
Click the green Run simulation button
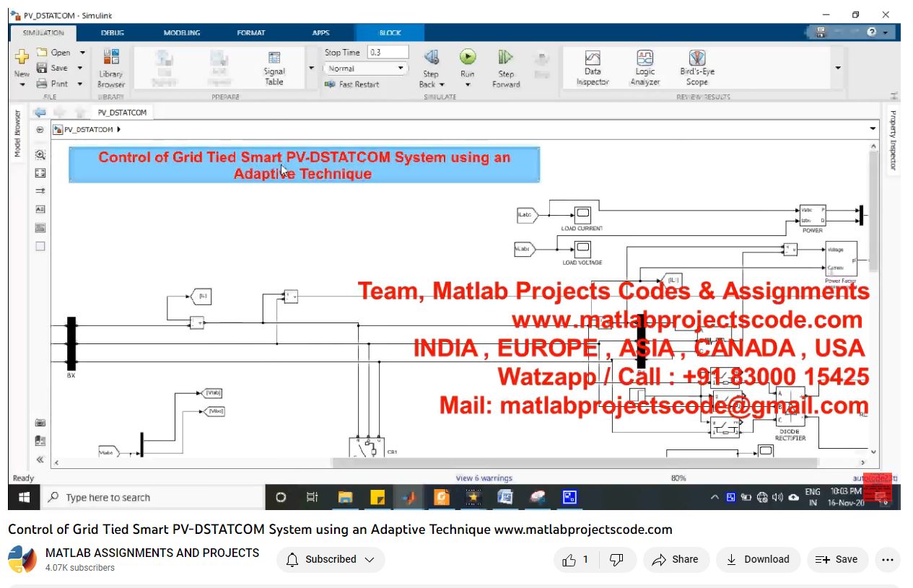pyautogui.click(x=467, y=58)
